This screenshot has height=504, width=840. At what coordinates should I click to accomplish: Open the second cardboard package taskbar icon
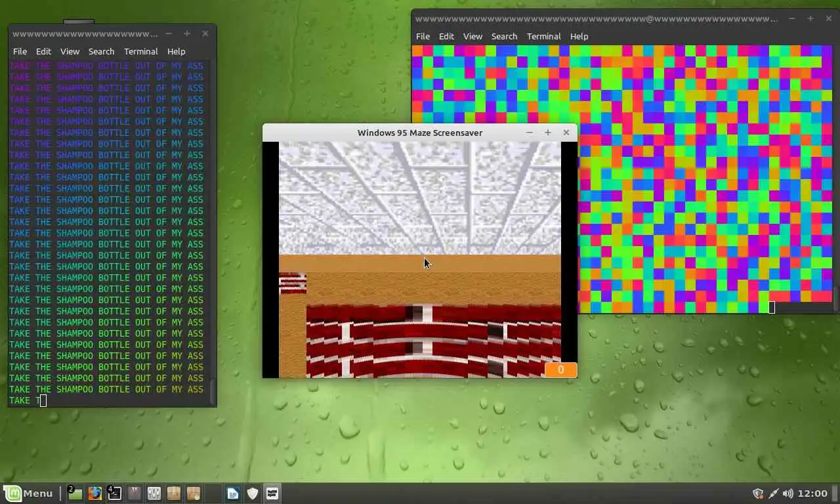click(x=194, y=493)
